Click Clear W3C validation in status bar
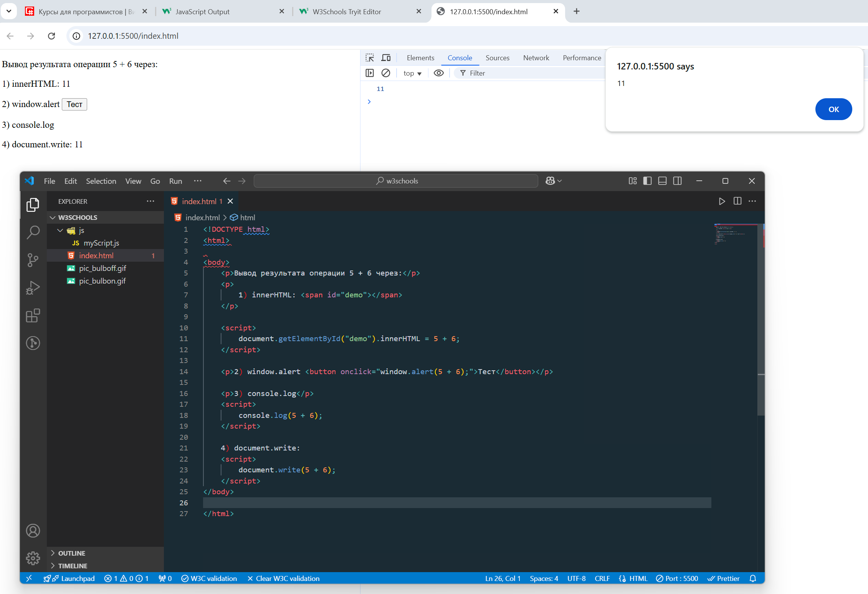Screen dimensions: 868x594 (283, 578)
